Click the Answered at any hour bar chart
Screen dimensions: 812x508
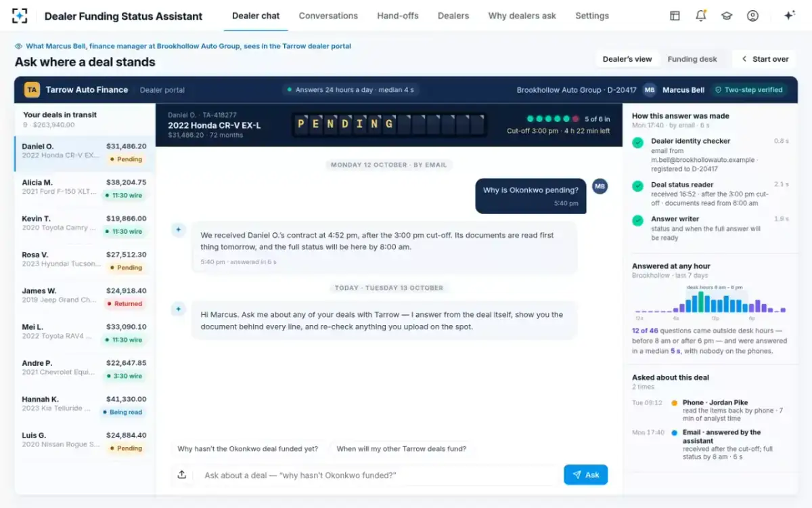pyautogui.click(x=710, y=301)
